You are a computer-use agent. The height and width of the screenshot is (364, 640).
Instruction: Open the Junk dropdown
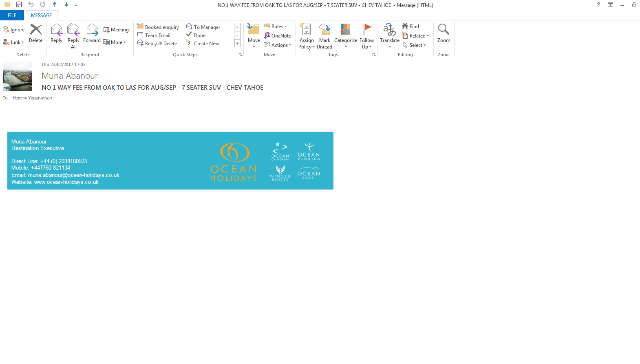tap(13, 42)
